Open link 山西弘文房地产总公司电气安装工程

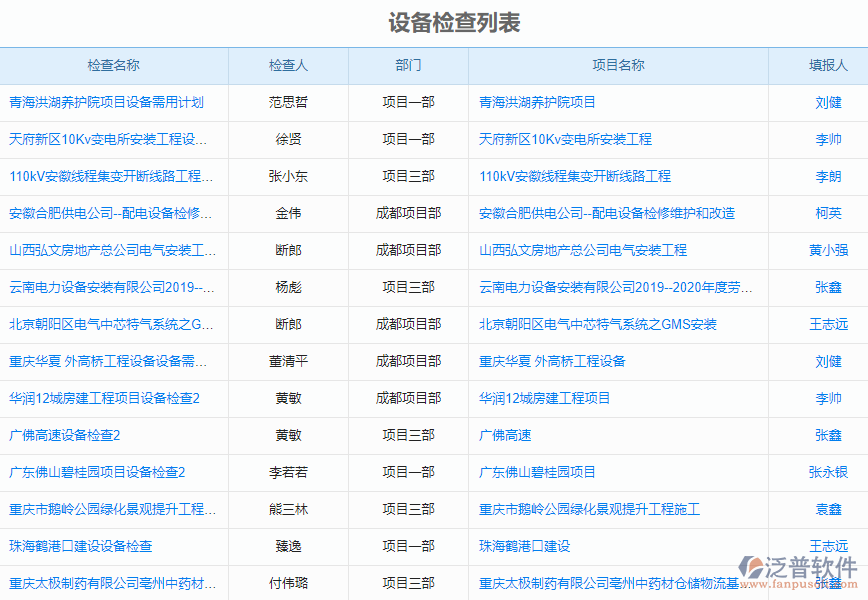point(582,251)
